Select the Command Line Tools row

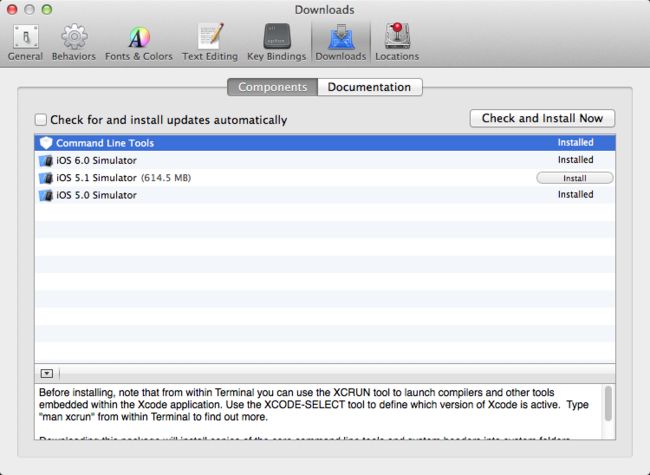click(x=325, y=143)
